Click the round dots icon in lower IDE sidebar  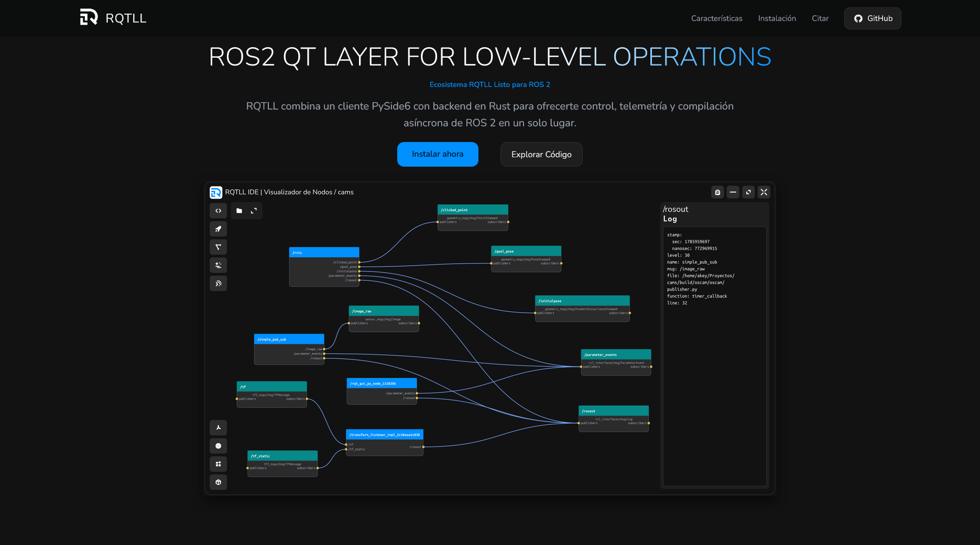[218, 446]
